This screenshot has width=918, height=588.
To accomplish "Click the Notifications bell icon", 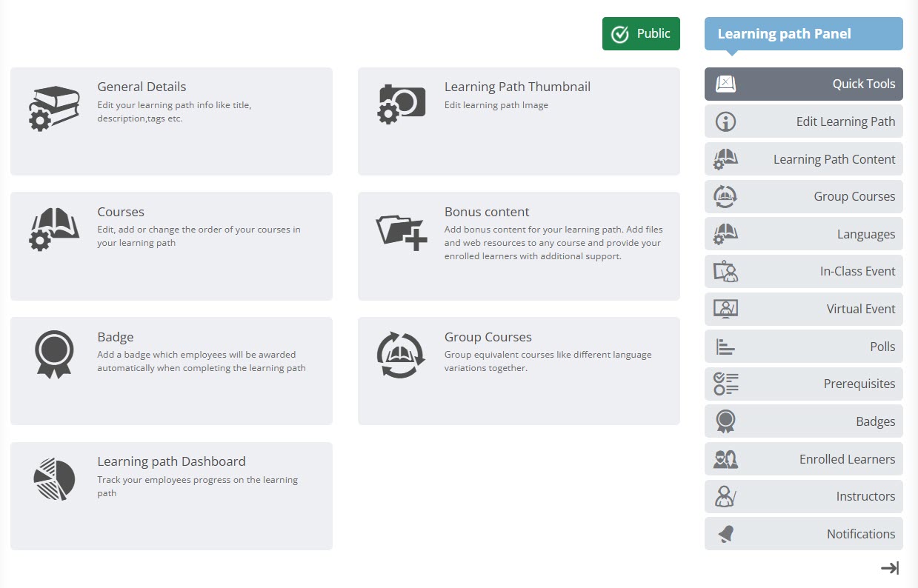I will point(725,534).
